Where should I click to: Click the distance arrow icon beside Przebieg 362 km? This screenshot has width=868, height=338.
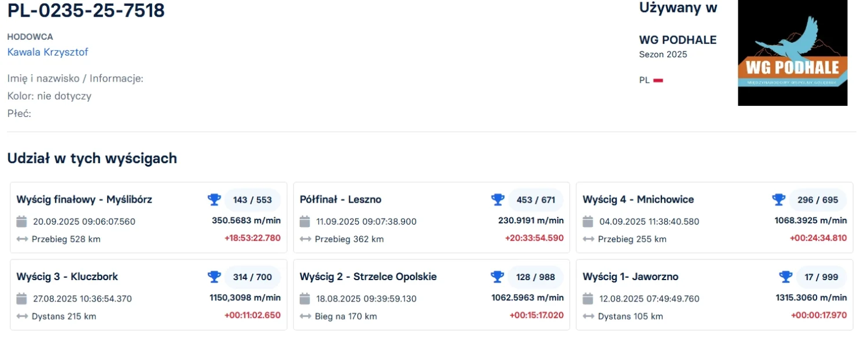(306, 239)
